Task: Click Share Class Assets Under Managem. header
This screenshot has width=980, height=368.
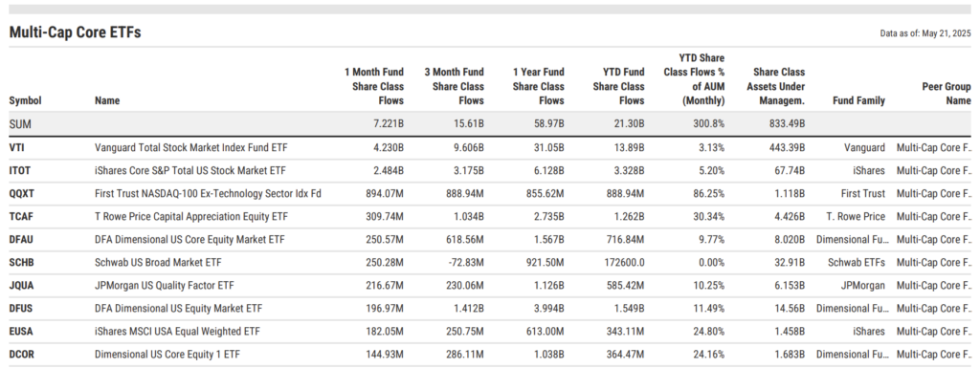Action: pos(775,86)
